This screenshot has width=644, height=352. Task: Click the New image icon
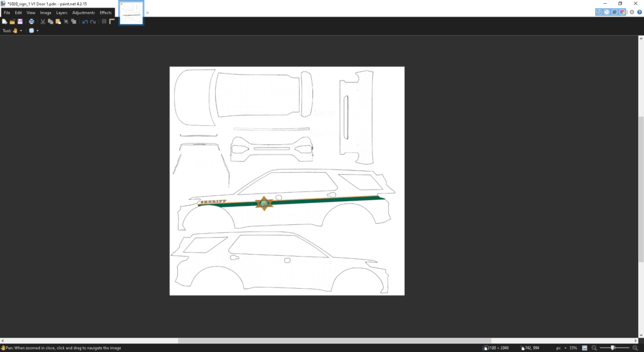pyautogui.click(x=5, y=21)
